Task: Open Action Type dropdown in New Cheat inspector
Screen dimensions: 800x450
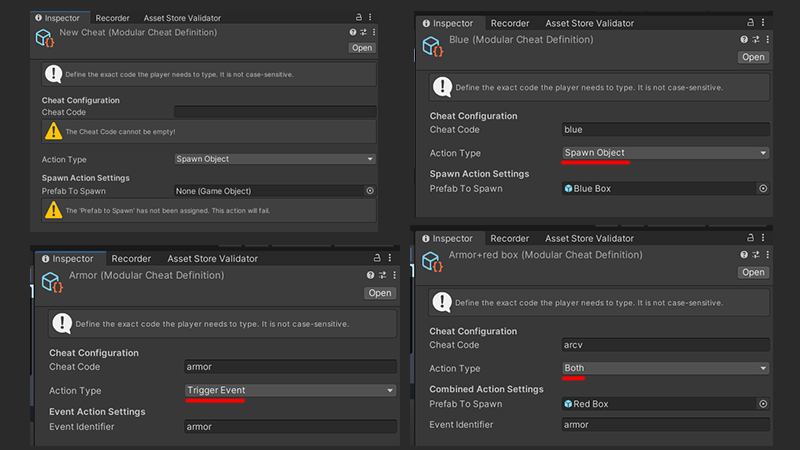Action: (275, 159)
